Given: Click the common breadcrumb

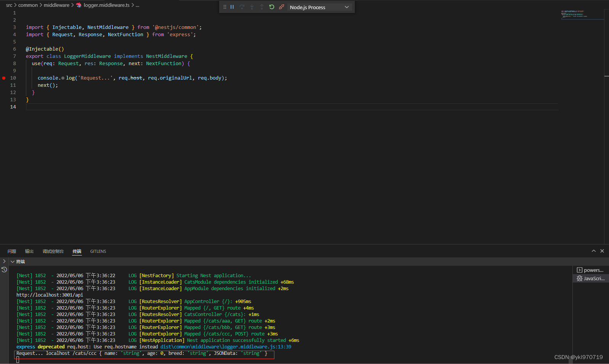Looking at the screenshot, I should tap(28, 5).
